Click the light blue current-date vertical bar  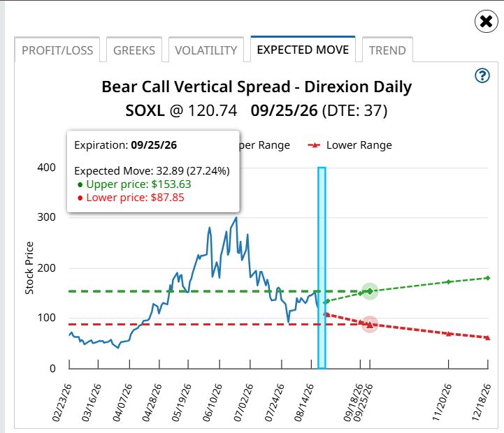(x=322, y=268)
